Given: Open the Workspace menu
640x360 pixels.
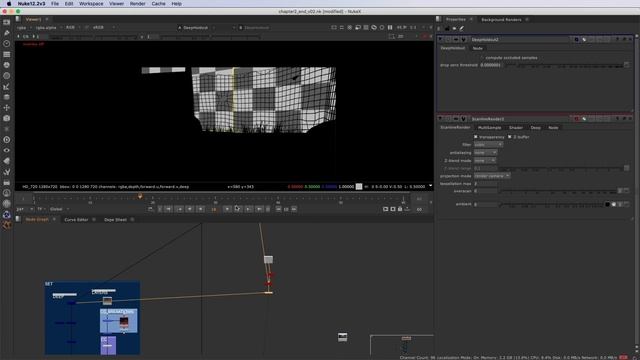Looking at the screenshot, I should coord(91,4).
